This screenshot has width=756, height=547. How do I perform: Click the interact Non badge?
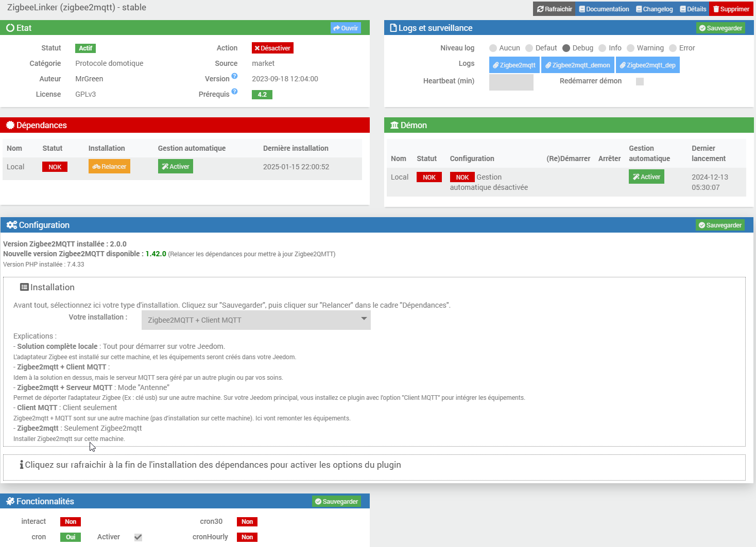click(71, 522)
